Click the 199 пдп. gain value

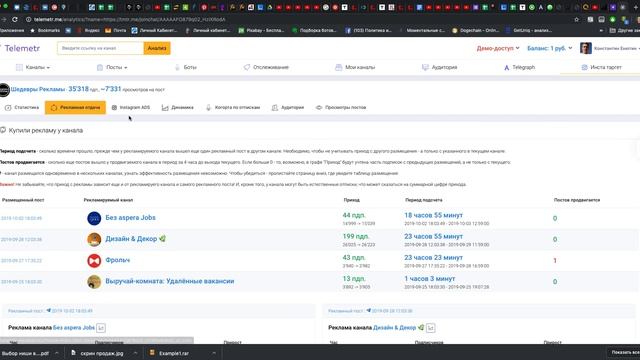[x=356, y=236]
